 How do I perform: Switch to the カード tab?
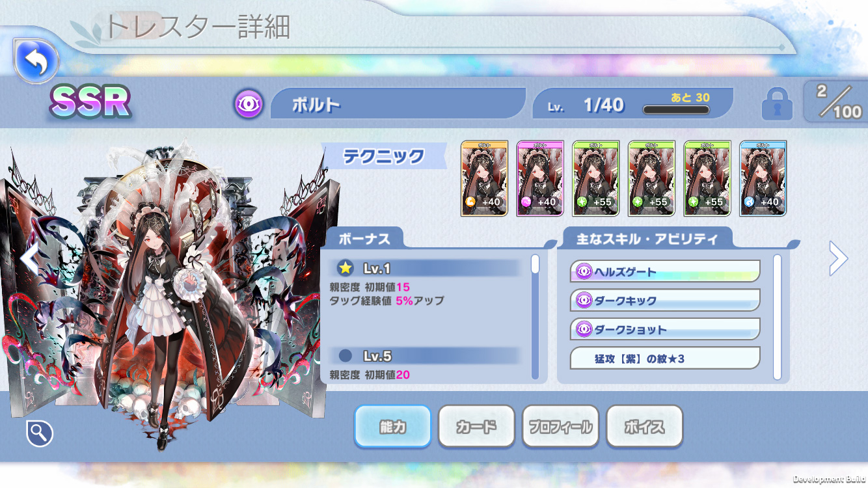pos(476,427)
